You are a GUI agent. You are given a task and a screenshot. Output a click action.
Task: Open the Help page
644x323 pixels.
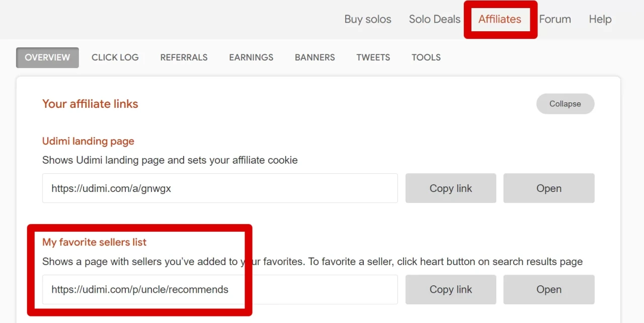(600, 19)
